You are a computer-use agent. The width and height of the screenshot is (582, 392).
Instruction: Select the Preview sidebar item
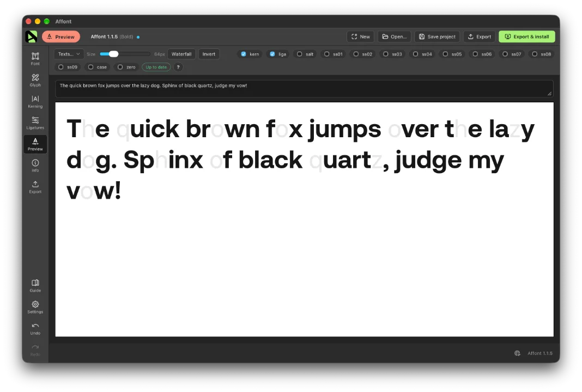tap(35, 144)
